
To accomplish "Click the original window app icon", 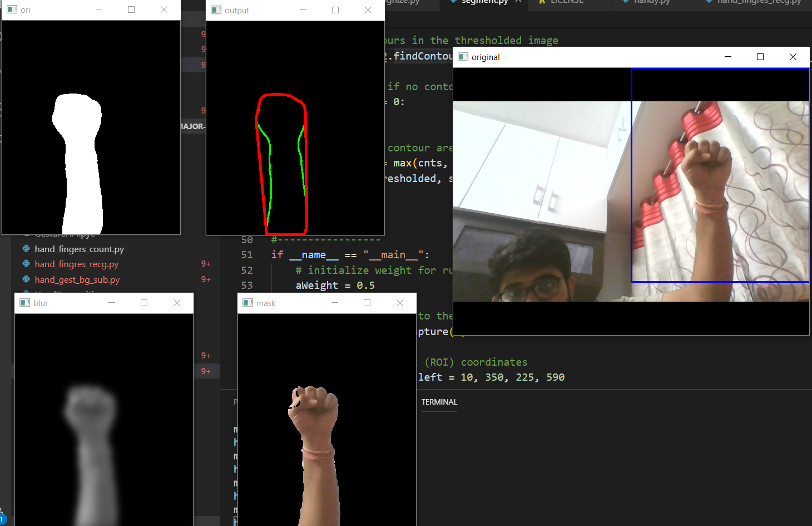I will coord(463,57).
